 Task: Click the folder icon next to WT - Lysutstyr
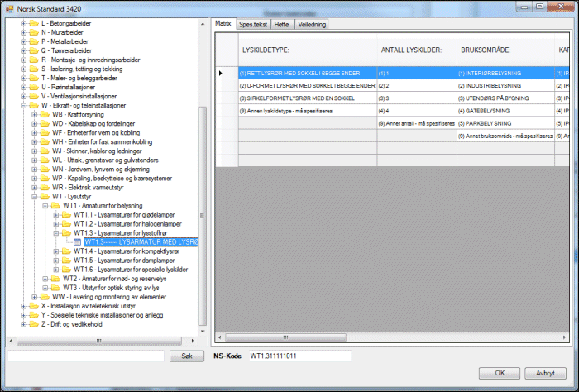click(45, 197)
